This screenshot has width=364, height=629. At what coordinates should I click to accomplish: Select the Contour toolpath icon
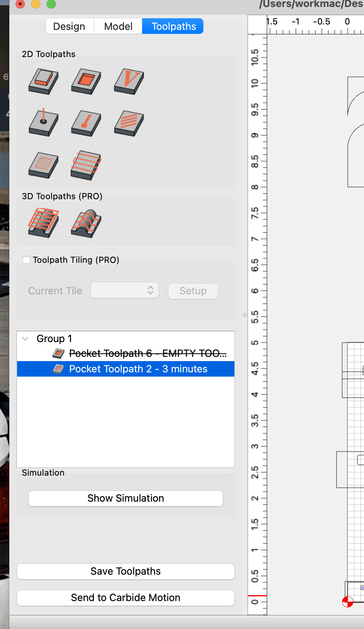coord(43,81)
